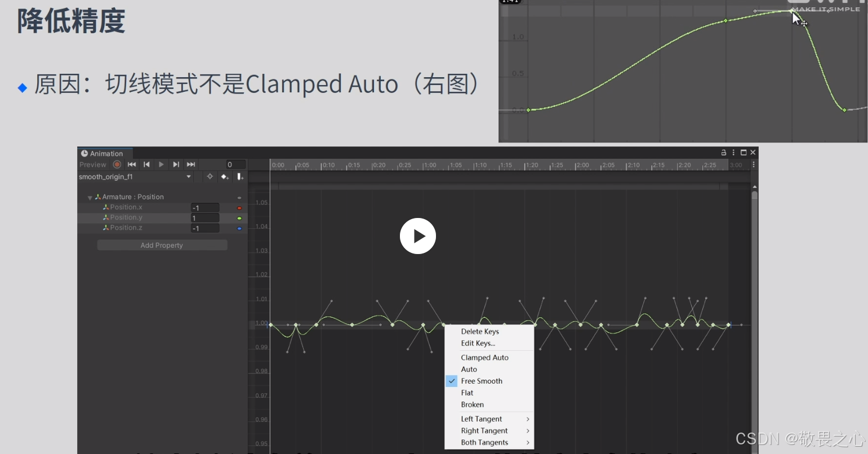Viewport: 868px width, 454px height.
Task: Select the Position.z property row
Action: pos(162,228)
